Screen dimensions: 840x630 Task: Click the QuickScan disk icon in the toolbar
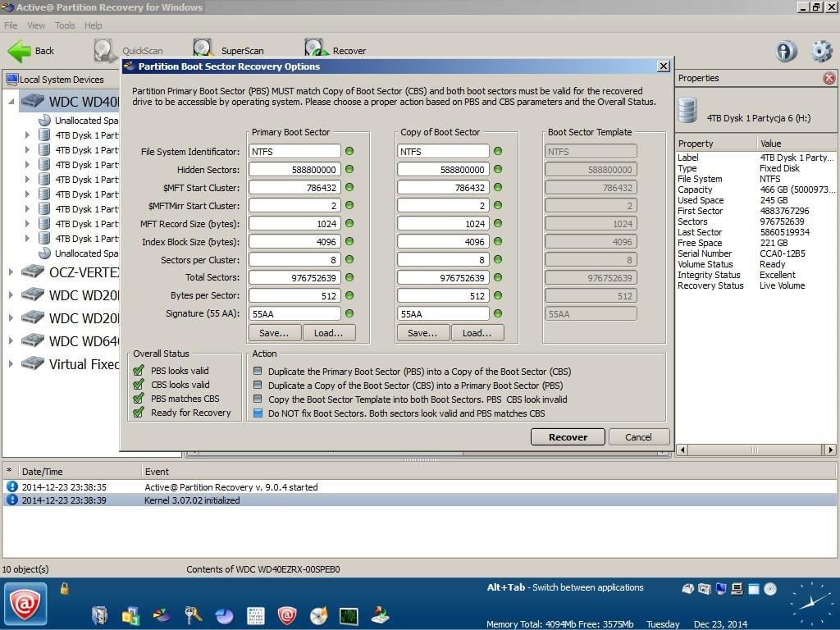pyautogui.click(x=104, y=50)
